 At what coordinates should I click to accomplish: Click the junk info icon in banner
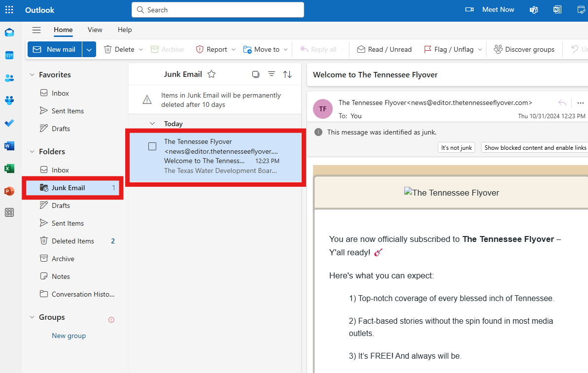(x=318, y=132)
